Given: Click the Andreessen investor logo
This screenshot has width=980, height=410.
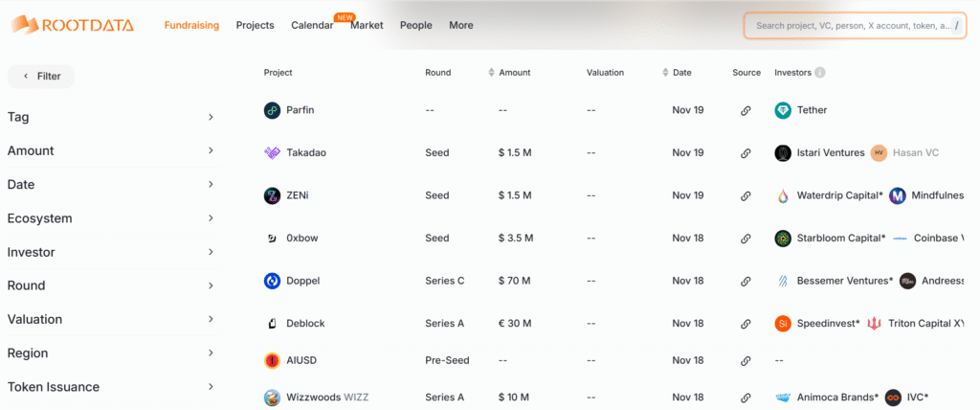Looking at the screenshot, I should 907,281.
